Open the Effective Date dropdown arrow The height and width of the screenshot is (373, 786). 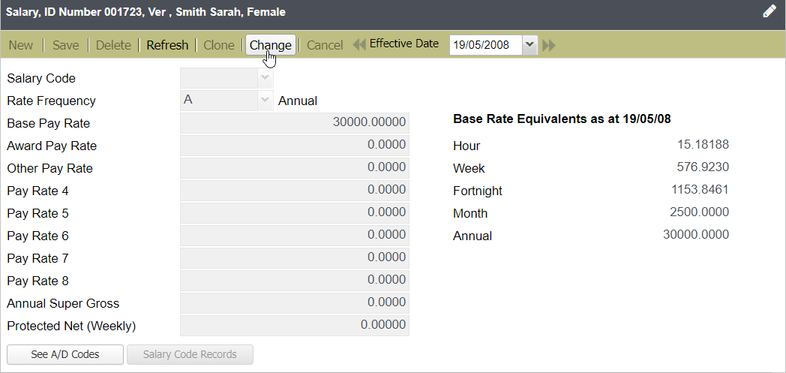click(530, 45)
